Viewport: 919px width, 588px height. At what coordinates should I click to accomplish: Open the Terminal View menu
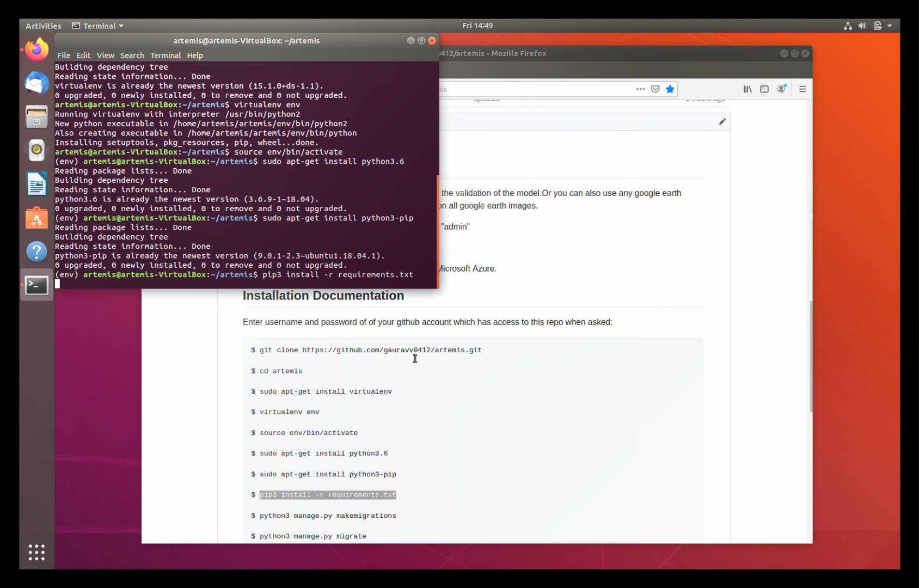(x=105, y=55)
